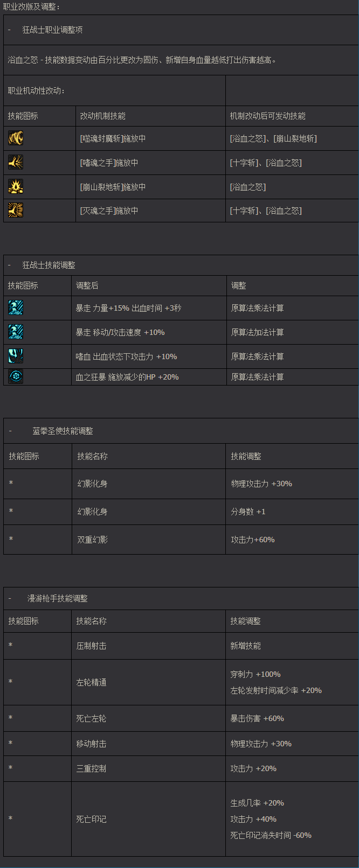Click the [噬魂封魔斩] skill icon

point(16,138)
